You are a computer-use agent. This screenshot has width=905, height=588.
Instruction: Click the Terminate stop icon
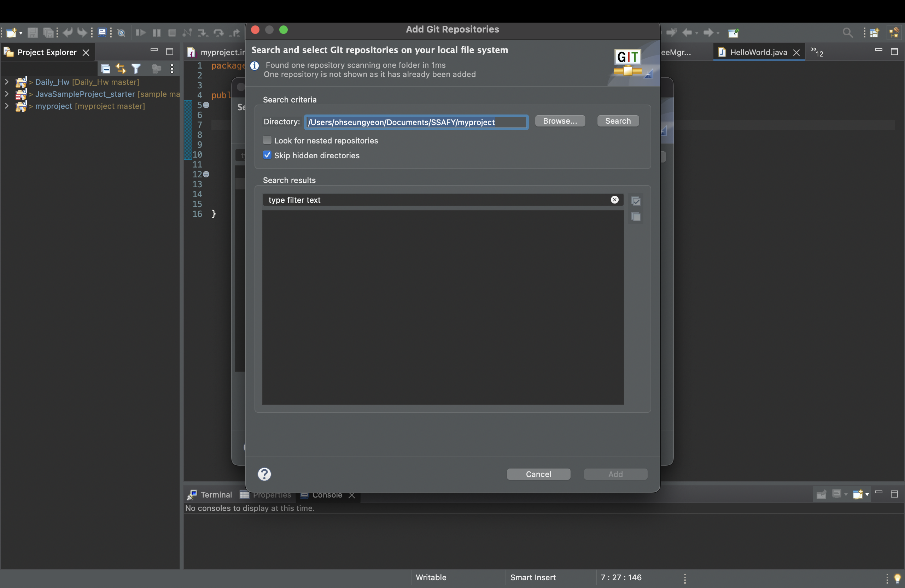(172, 33)
